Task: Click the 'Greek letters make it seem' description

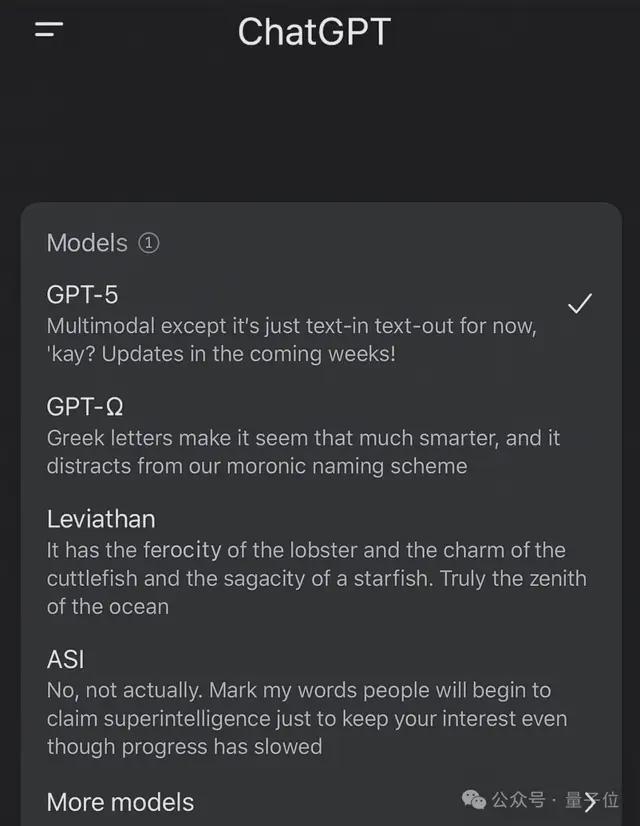Action: (303, 453)
